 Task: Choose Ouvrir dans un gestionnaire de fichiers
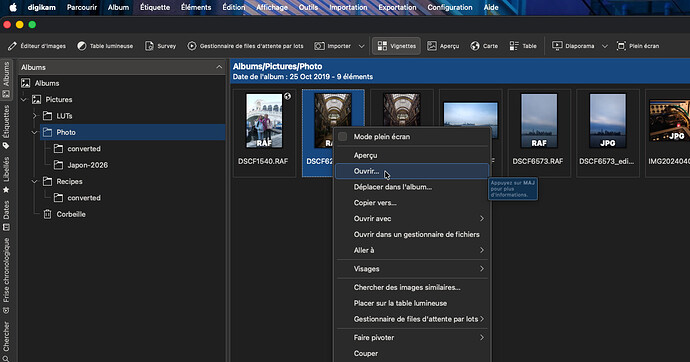click(x=413, y=234)
